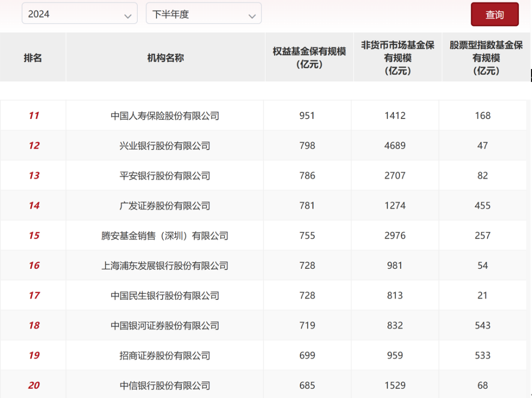This screenshot has width=532, height=398.
Task: Click the 权益基金保有规模 column header
Action: click(309, 58)
